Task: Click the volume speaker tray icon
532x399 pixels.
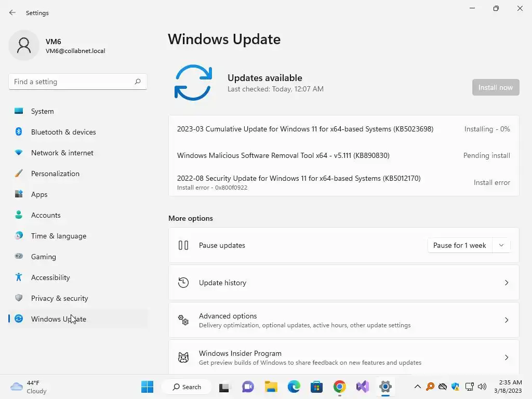Action: pos(482,387)
